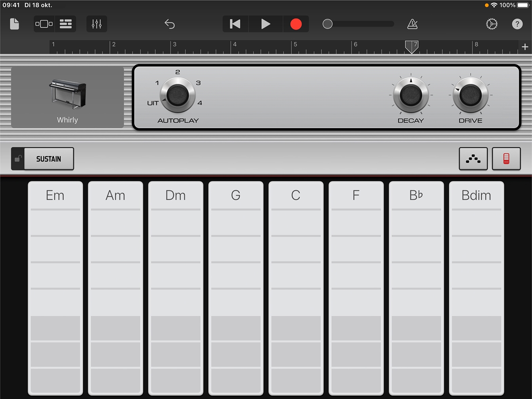532x399 pixels.
Task: Play the Am chord strip
Action: [115, 288]
